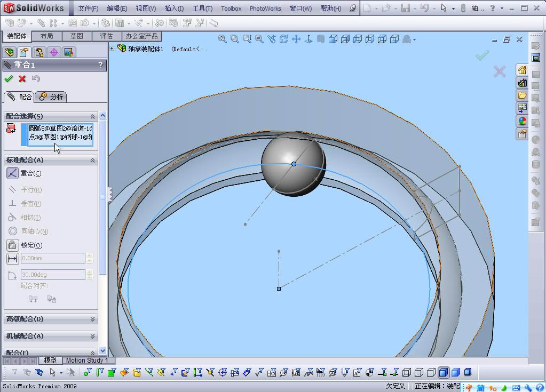Image resolution: width=546 pixels, height=392 pixels.
Task: Select the Pan view tool
Action: point(296,39)
